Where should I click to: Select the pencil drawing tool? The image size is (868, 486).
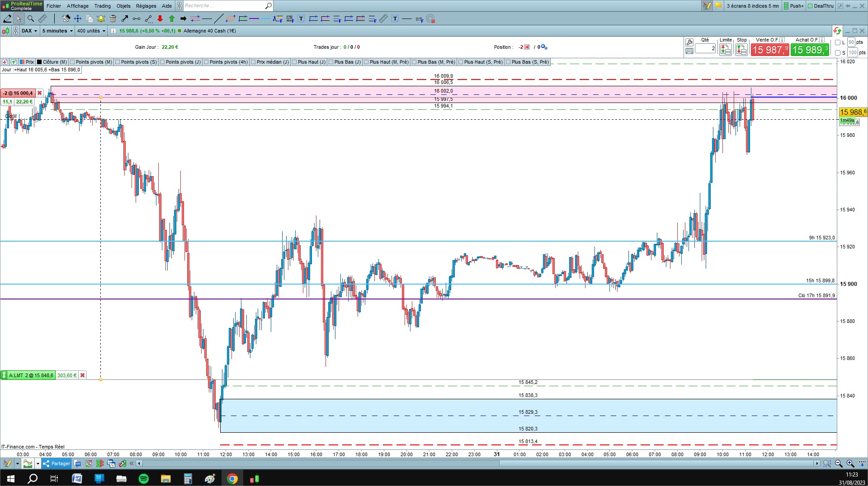pos(7,19)
